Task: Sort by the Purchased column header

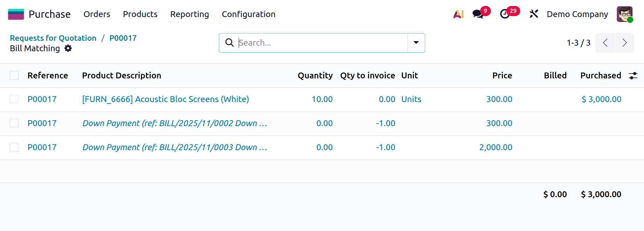Action: point(601,76)
